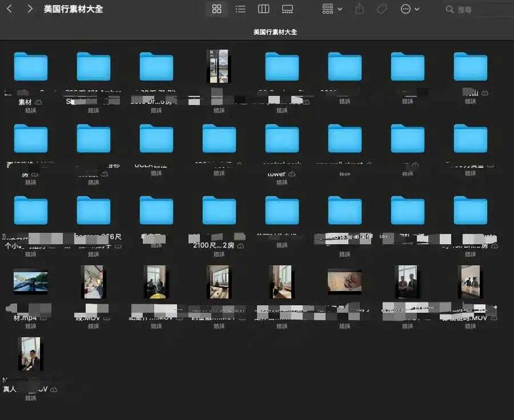Image resolution: width=514 pixels, height=420 pixels.
Task: Select the .mp4 video with car thumbnail
Action: pos(31,282)
